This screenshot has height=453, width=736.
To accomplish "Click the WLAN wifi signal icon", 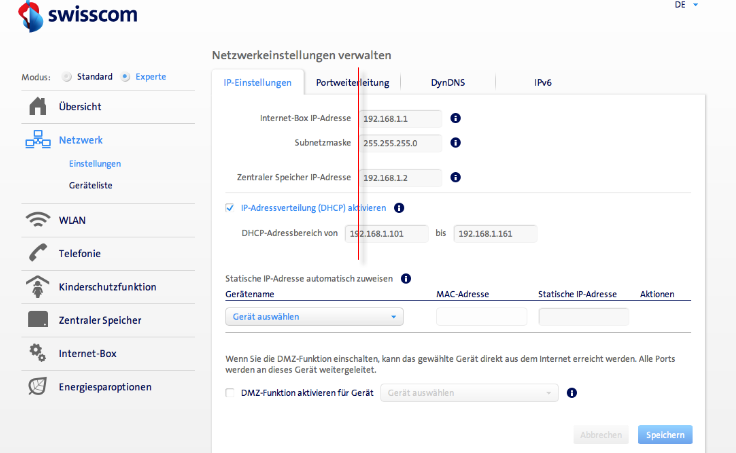I will (x=38, y=220).
